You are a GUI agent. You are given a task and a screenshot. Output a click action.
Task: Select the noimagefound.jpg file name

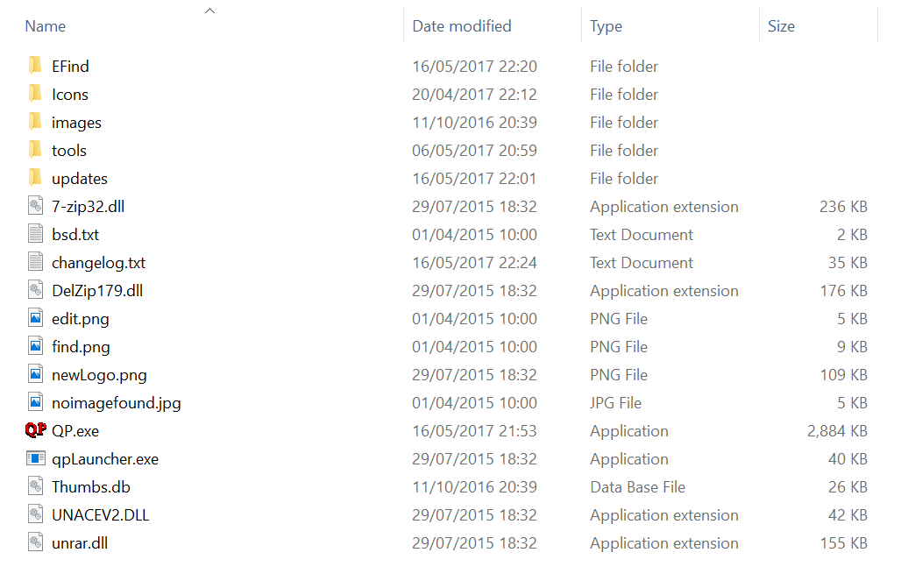[116, 403]
